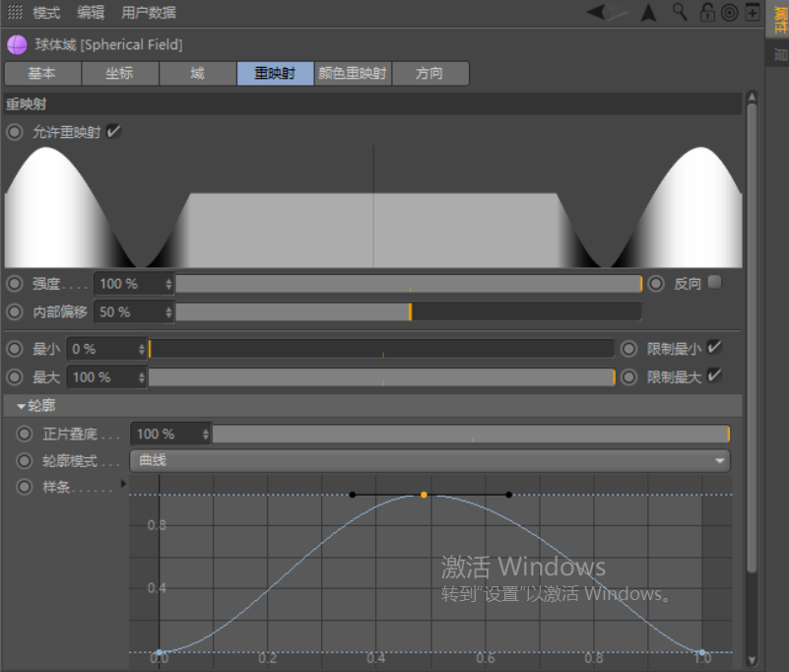Click the keyframe circle beside 内部偏移
This screenshot has height=672, width=789.
14,311
